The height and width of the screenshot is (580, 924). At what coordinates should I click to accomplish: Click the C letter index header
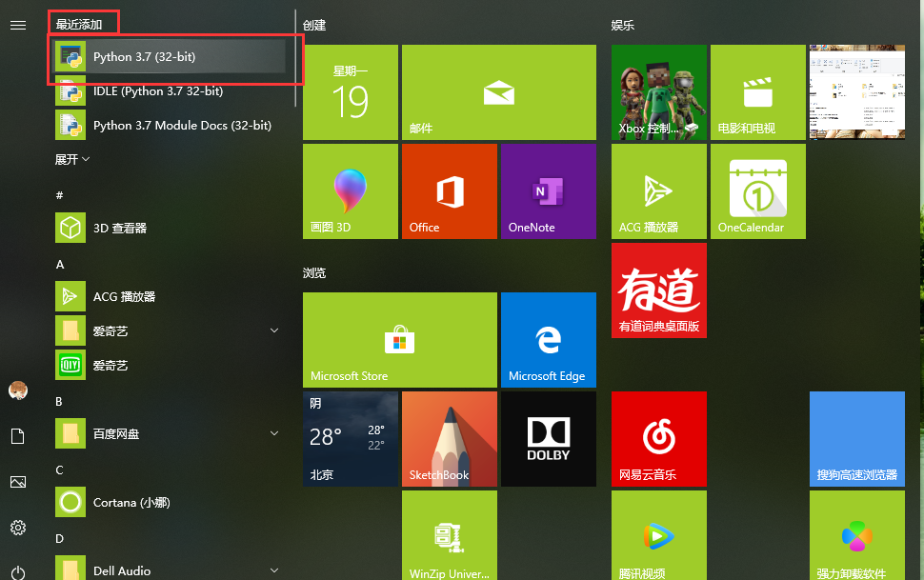pyautogui.click(x=59, y=470)
